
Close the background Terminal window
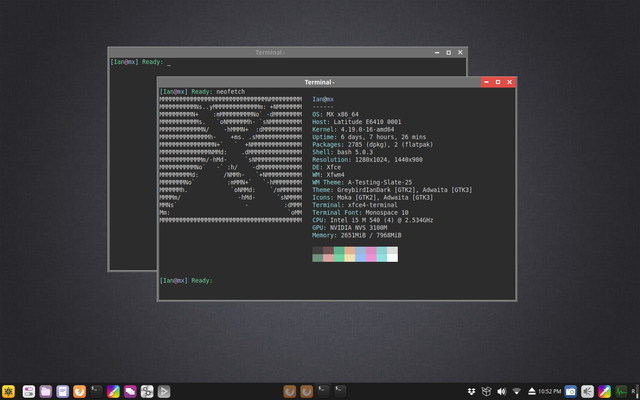[x=460, y=52]
